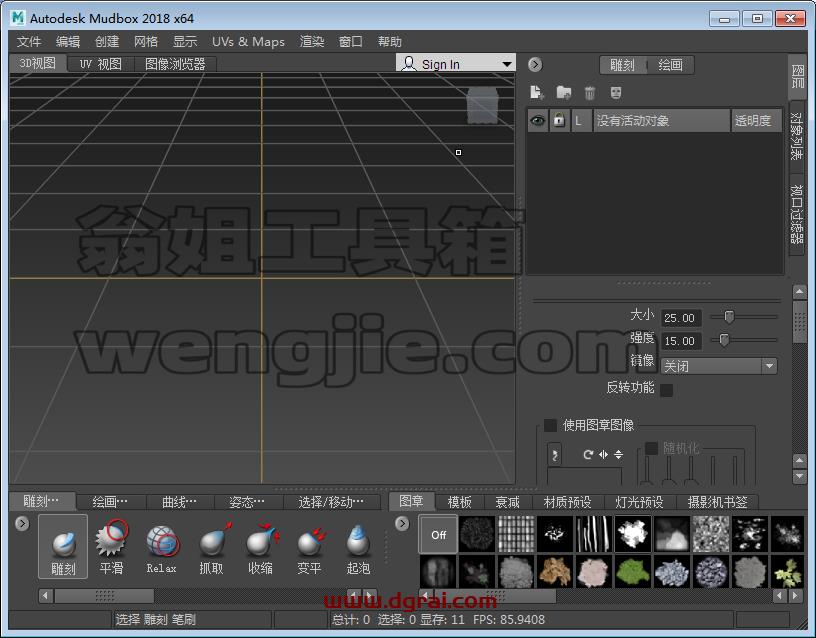
Task: Switch to the 图像浏览器 tab
Action: (x=175, y=64)
